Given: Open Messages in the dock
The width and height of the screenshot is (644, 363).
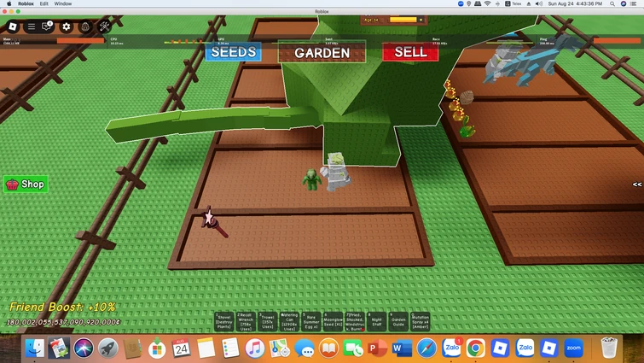Looking at the screenshot, I should pos(304,348).
